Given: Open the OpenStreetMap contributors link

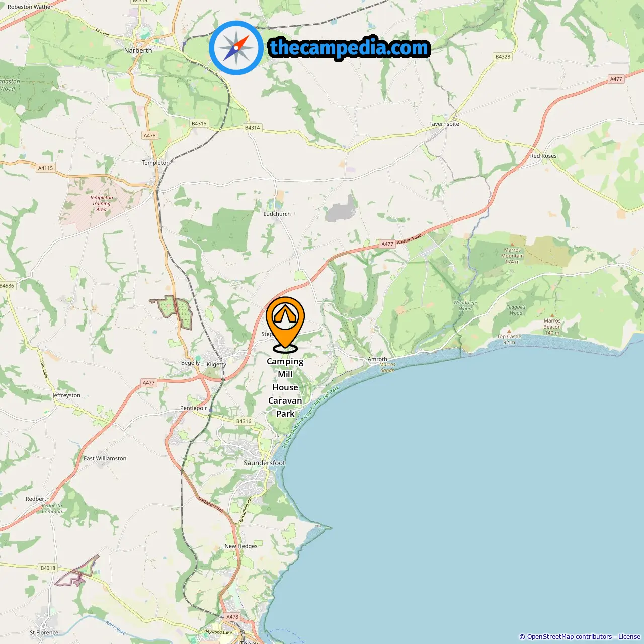Looking at the screenshot, I should [x=570, y=637].
